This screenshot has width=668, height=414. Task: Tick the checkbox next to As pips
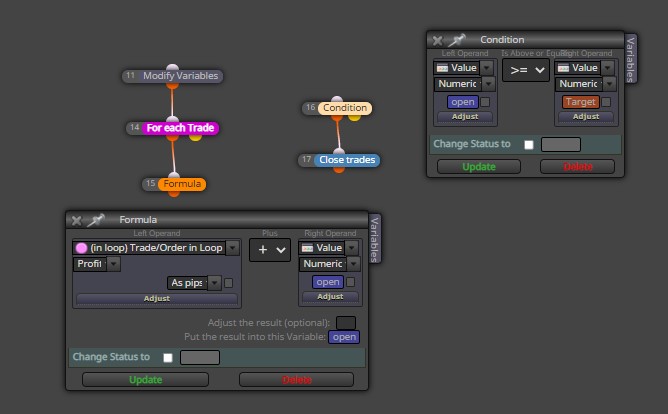(228, 283)
